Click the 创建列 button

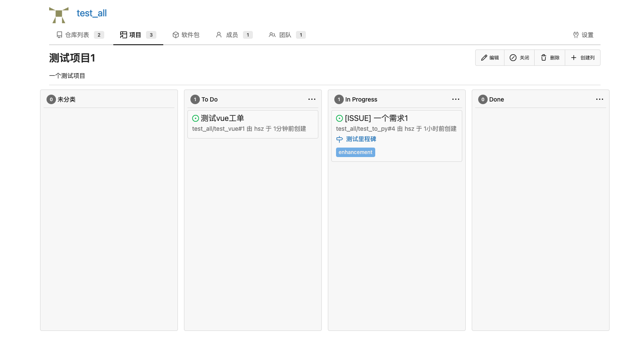582,58
